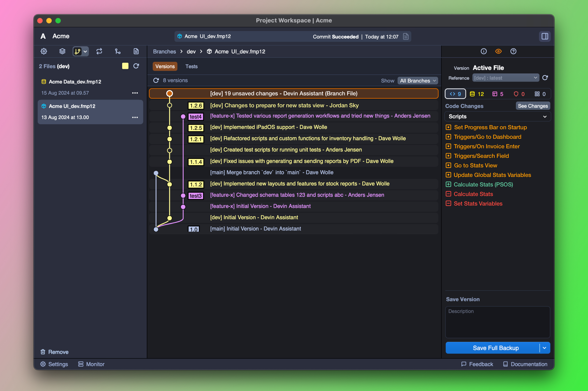Select the code changes filter showing 9

click(x=455, y=94)
